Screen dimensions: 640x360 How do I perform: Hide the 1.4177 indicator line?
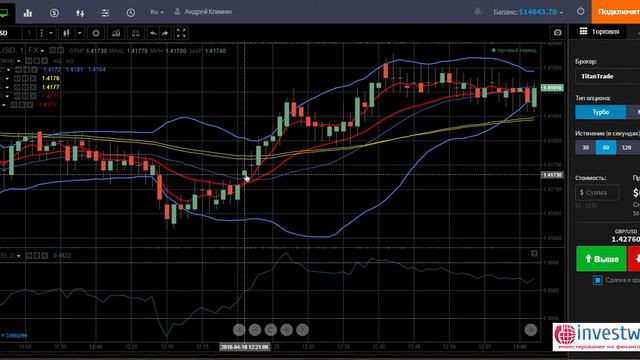(x=18, y=87)
